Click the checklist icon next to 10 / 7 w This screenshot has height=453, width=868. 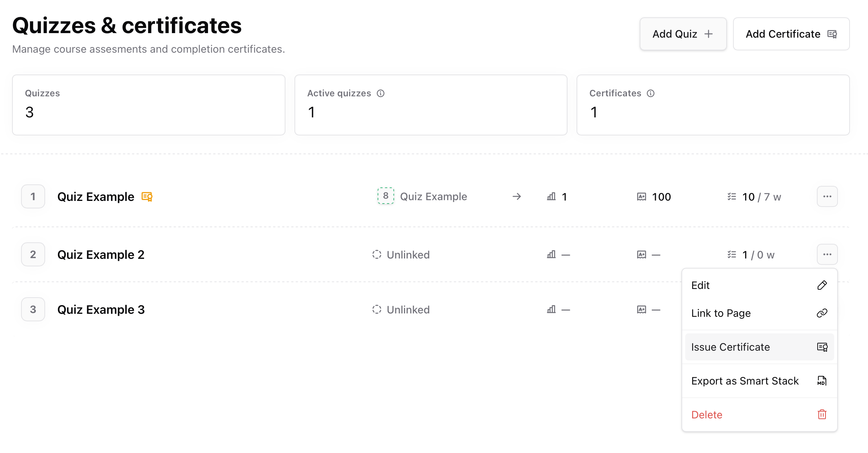(731, 196)
